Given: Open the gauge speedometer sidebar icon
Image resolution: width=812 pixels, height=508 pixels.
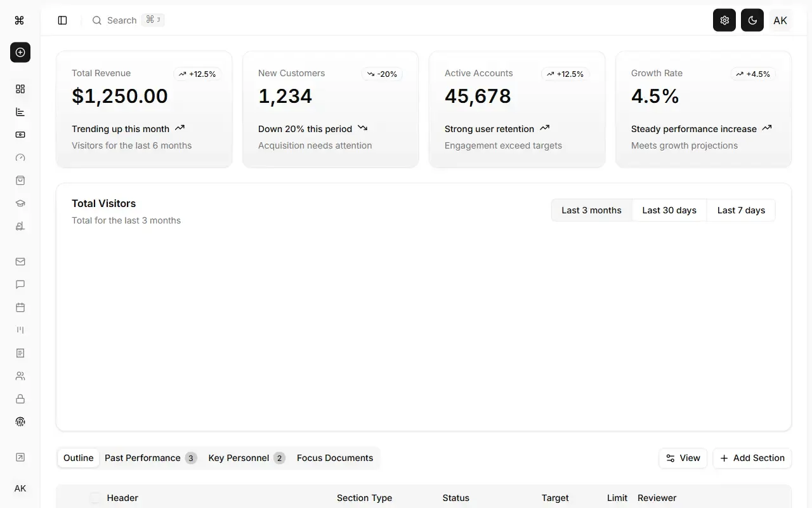Looking at the screenshot, I should pyautogui.click(x=20, y=157).
